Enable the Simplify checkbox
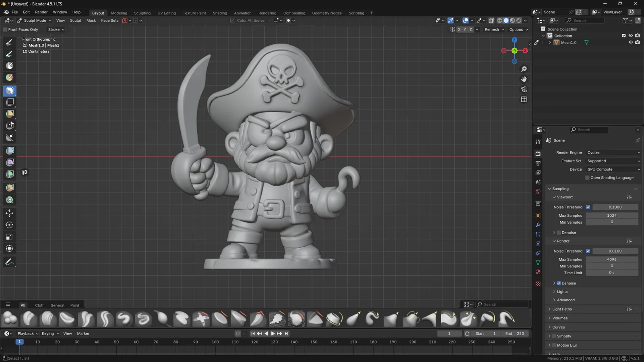 (x=554, y=336)
